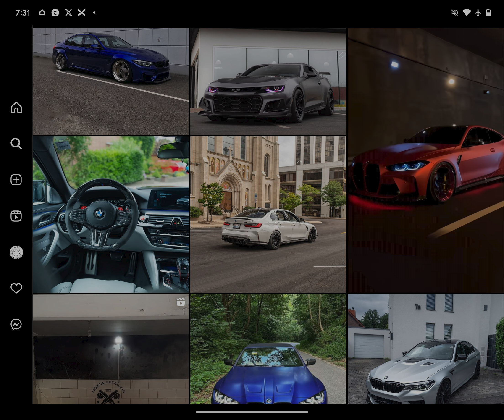Tap the Create new post icon

[x=16, y=180]
